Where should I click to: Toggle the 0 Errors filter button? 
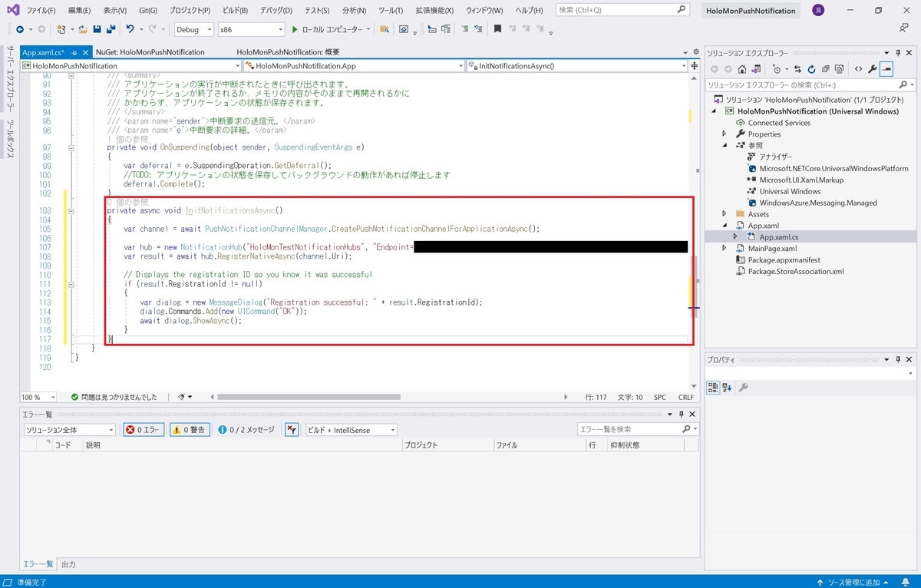(x=144, y=430)
